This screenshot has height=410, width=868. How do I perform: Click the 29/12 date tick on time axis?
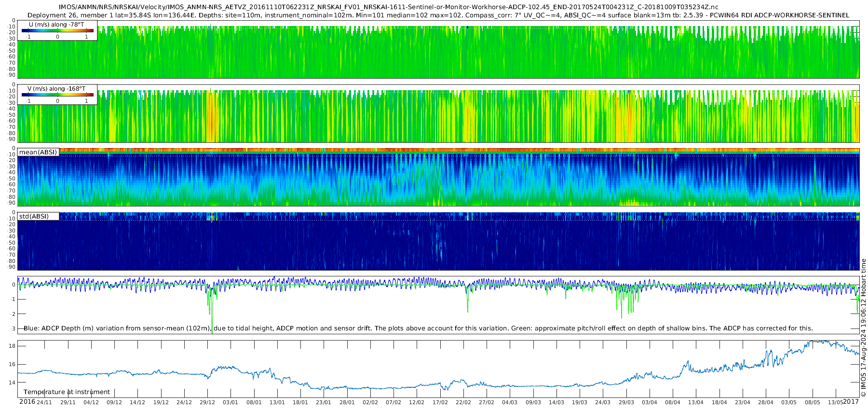pyautogui.click(x=207, y=402)
